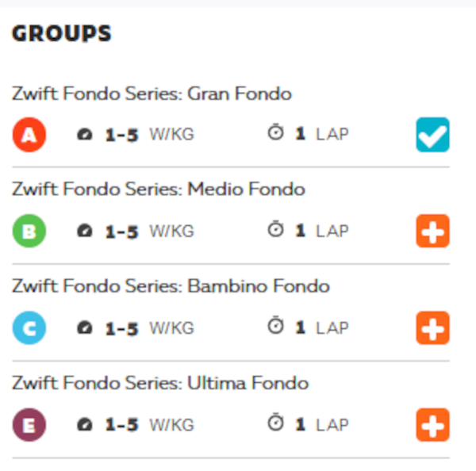Select Zwift Fondo Series: Bambino Fondo title
Screen dimensions: 476x471
(x=171, y=285)
